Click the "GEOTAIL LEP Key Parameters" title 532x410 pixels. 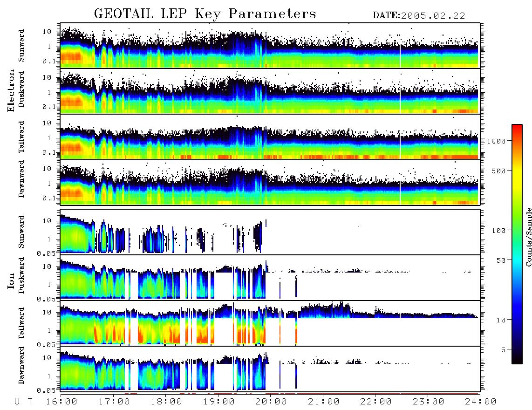point(205,14)
